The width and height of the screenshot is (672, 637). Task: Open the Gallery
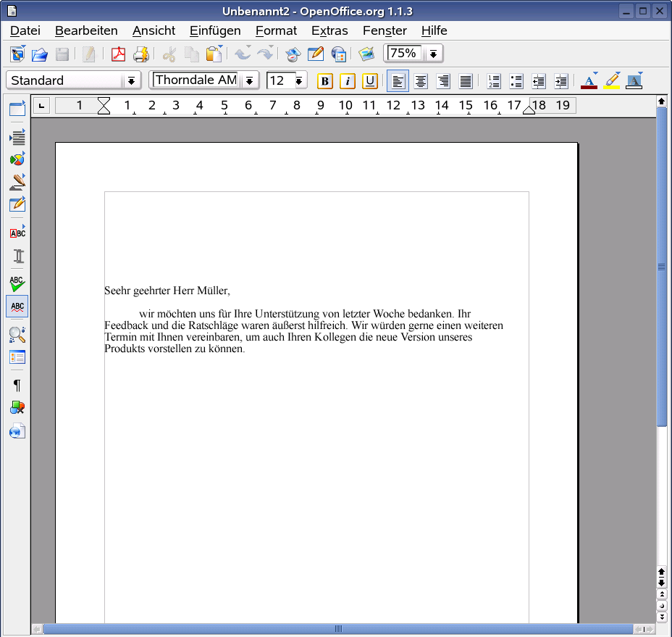coord(366,53)
